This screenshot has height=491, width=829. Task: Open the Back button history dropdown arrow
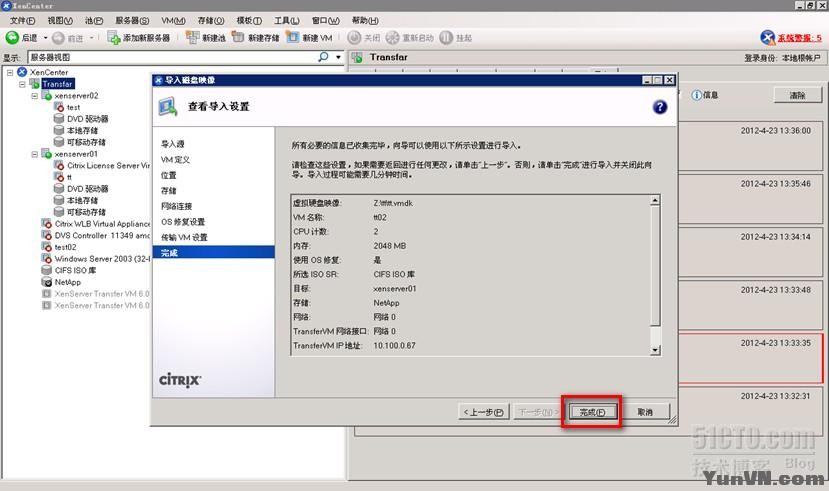(45, 38)
